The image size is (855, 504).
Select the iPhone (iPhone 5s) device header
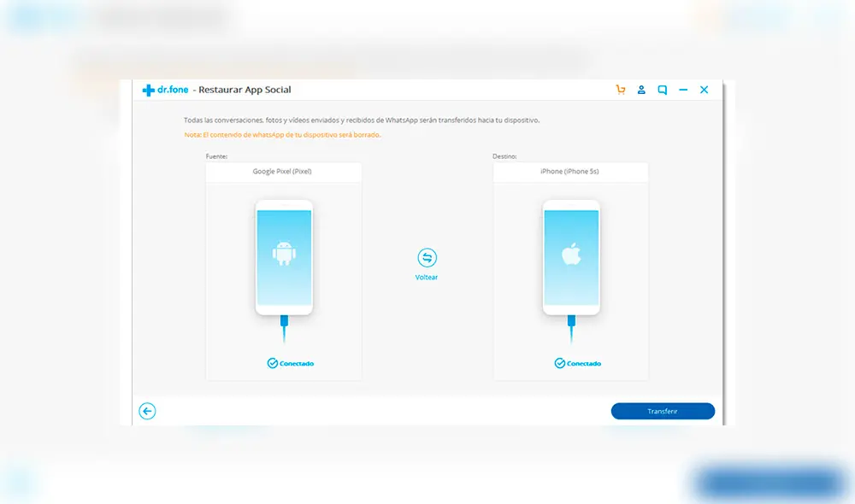pos(569,172)
